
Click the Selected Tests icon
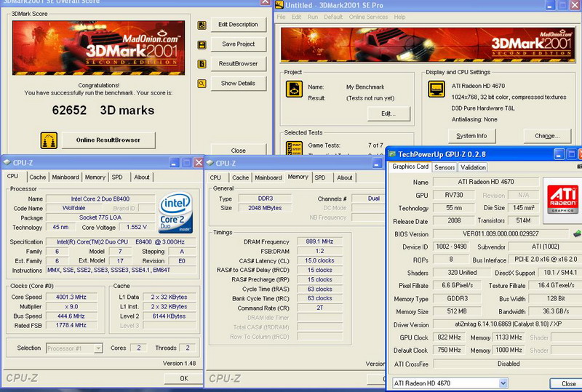coord(294,148)
